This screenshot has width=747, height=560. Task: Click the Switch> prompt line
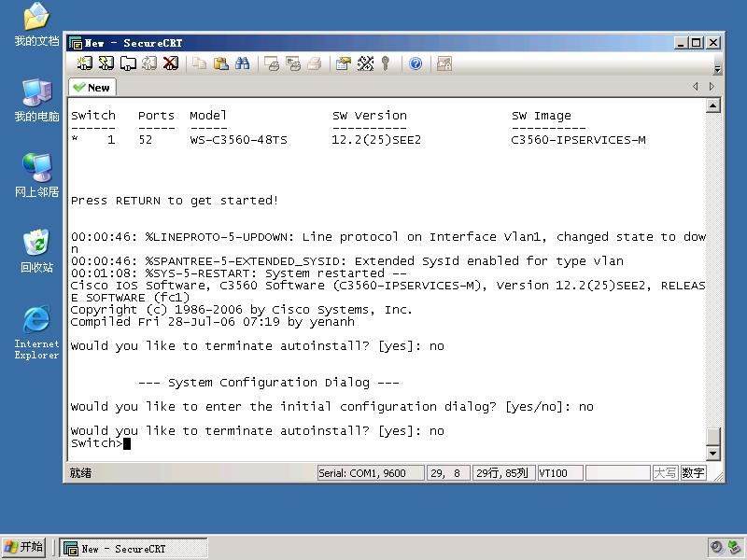click(101, 443)
